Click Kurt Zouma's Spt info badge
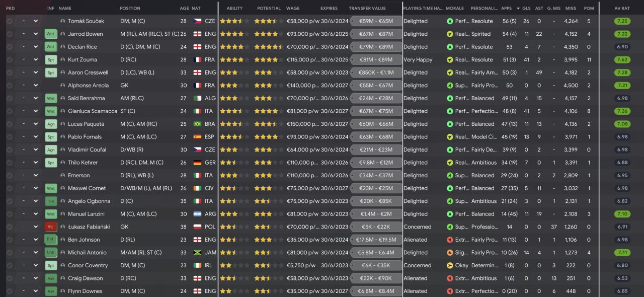This screenshot has height=297, width=644. point(51,60)
